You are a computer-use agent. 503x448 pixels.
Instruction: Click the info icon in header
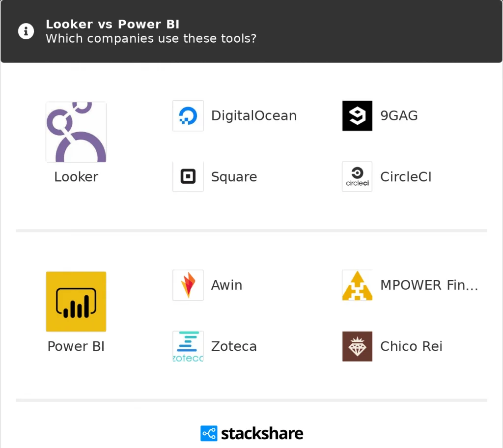click(26, 31)
